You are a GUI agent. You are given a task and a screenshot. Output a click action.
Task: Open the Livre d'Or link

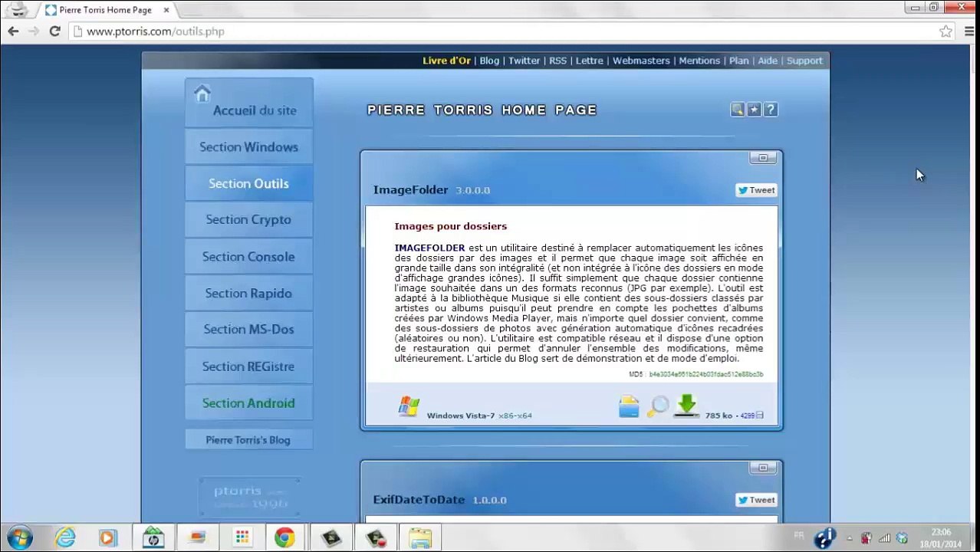click(x=446, y=61)
